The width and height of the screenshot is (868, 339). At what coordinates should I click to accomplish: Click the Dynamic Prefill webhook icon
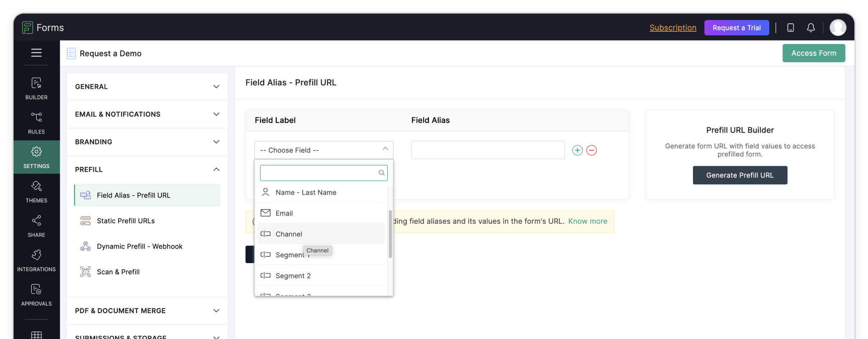click(86, 246)
